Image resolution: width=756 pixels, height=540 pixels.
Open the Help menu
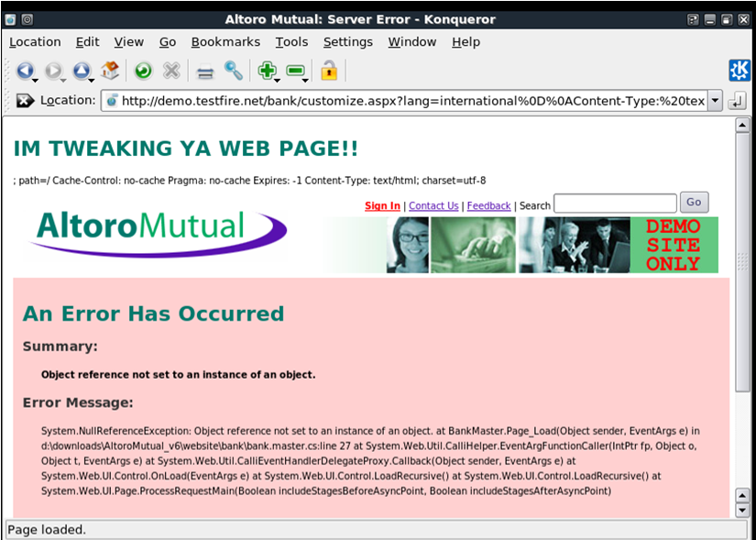[466, 42]
